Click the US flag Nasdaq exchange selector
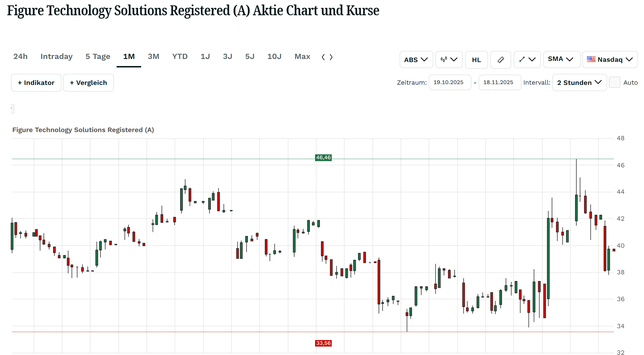 (610, 60)
